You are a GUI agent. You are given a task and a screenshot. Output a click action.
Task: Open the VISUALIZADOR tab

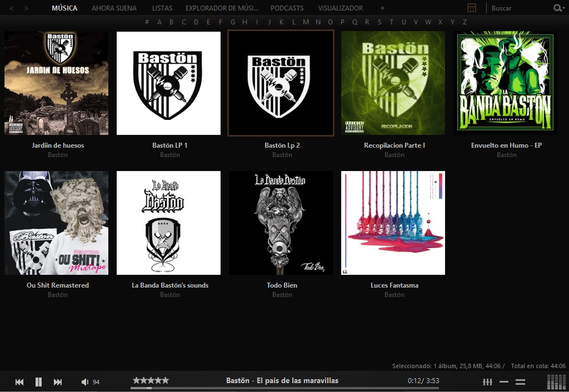(341, 8)
